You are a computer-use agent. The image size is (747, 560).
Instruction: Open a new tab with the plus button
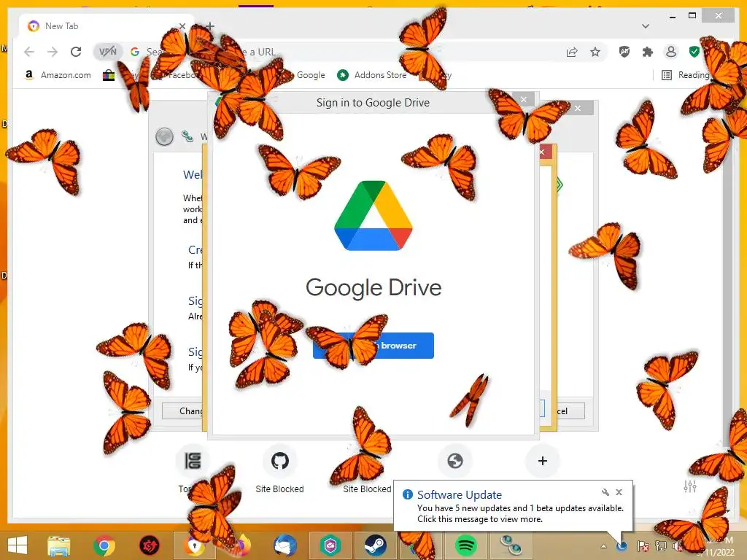[x=210, y=26]
